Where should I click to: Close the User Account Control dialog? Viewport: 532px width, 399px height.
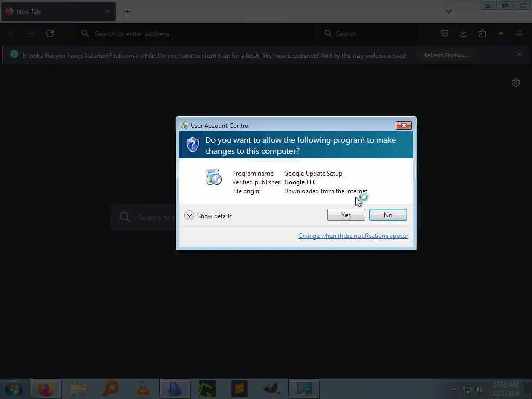(x=404, y=126)
